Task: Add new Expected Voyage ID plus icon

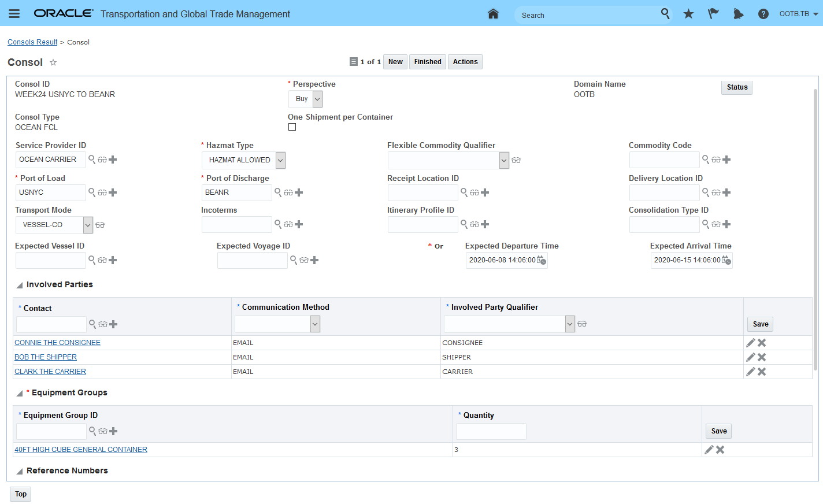Action: click(314, 260)
